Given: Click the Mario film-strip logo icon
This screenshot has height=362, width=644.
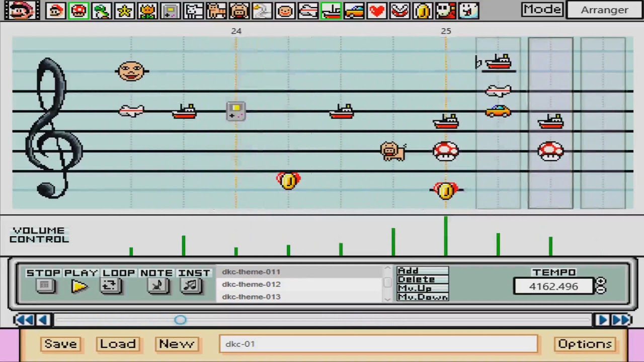Looking at the screenshot, I should point(22,10).
